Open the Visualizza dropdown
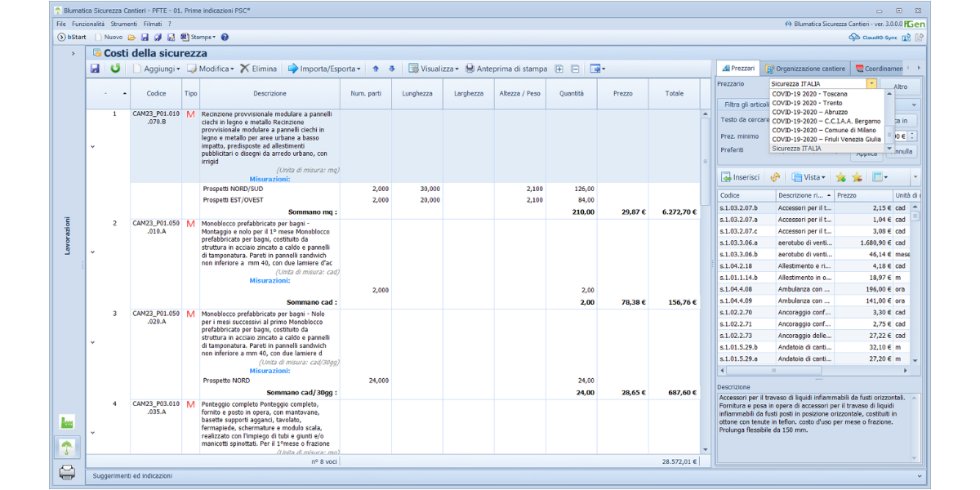This screenshot has width=980, height=490. pyautogui.click(x=434, y=69)
